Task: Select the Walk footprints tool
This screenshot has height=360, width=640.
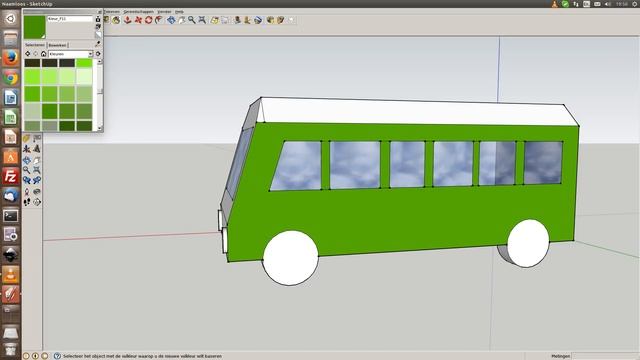Action: click(27, 202)
